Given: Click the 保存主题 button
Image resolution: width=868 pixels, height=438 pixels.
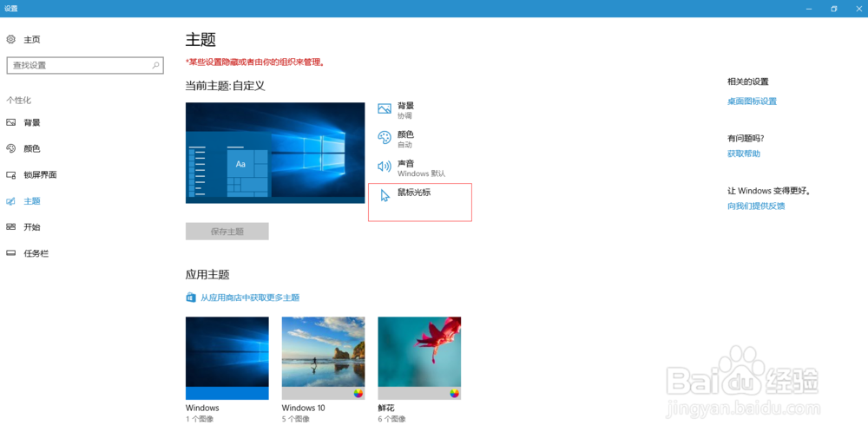Looking at the screenshot, I should [x=227, y=232].
